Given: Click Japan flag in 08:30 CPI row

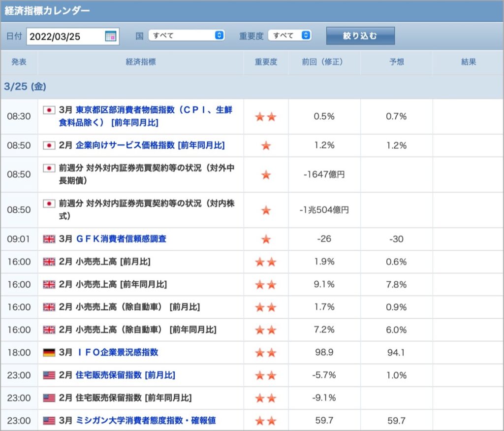Looking at the screenshot, I should (49, 110).
